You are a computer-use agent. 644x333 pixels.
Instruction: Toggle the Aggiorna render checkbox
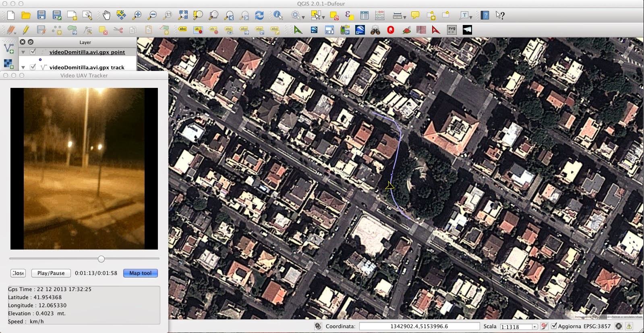coord(554,326)
